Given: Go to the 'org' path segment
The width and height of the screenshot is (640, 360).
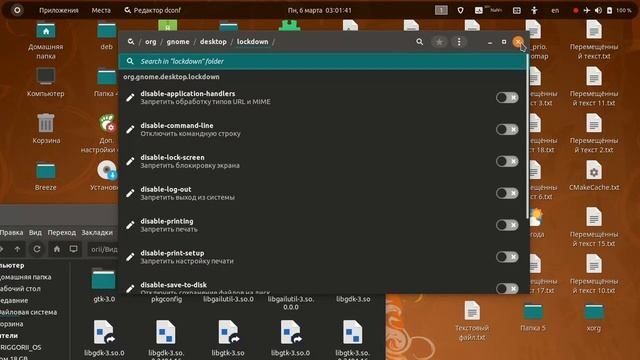Looking at the screenshot, I should [151, 42].
